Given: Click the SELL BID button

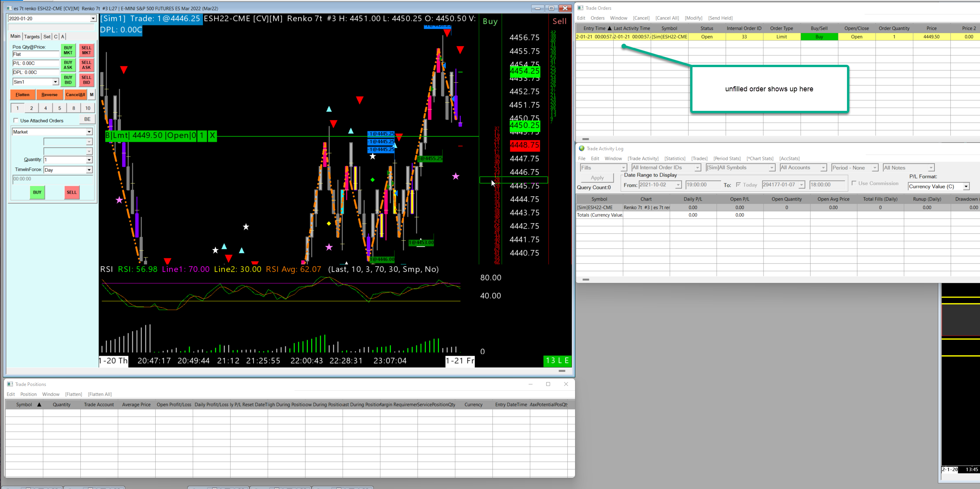Looking at the screenshot, I should [x=86, y=80].
